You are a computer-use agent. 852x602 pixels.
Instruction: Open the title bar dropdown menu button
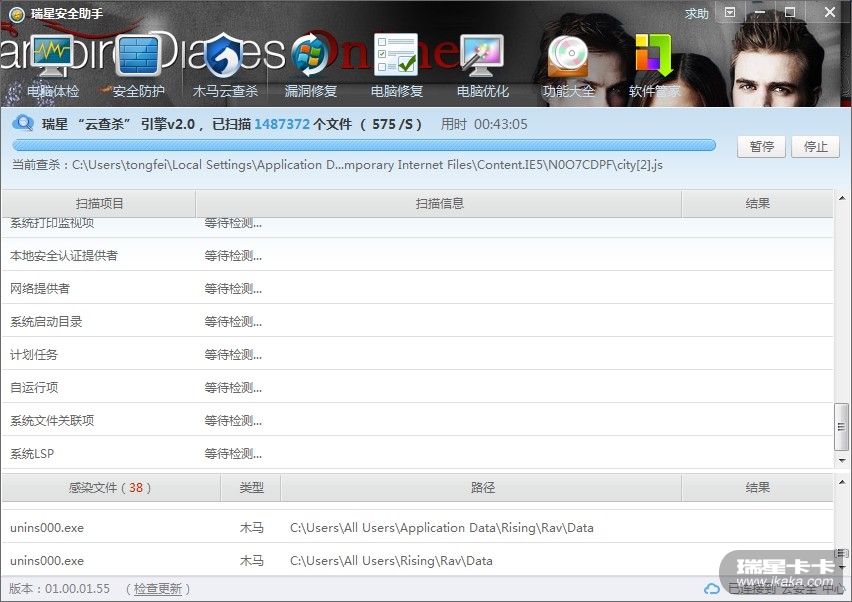(x=730, y=12)
